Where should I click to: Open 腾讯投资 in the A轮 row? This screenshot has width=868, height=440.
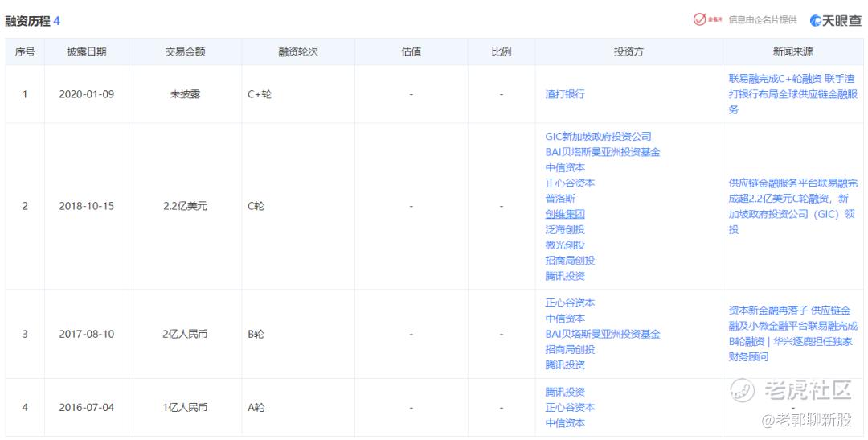(565, 392)
